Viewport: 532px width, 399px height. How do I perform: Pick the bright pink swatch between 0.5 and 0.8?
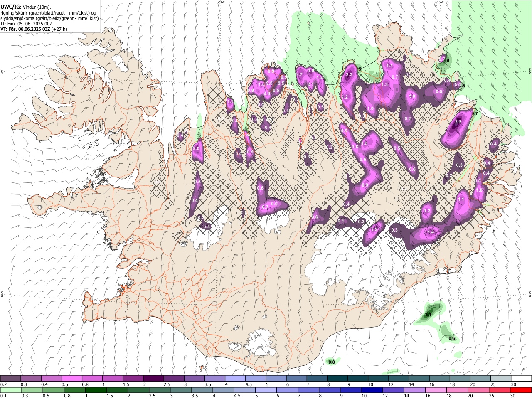pyautogui.click(x=71, y=379)
